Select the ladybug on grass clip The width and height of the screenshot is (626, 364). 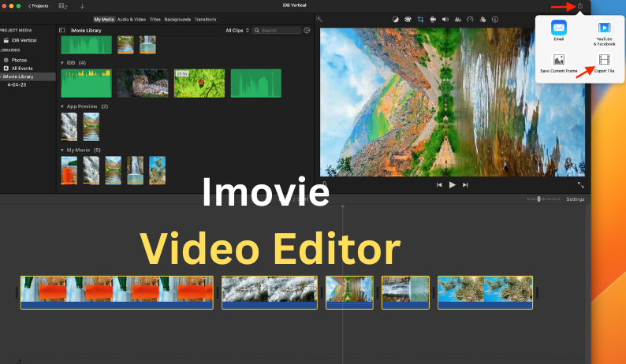pos(199,83)
